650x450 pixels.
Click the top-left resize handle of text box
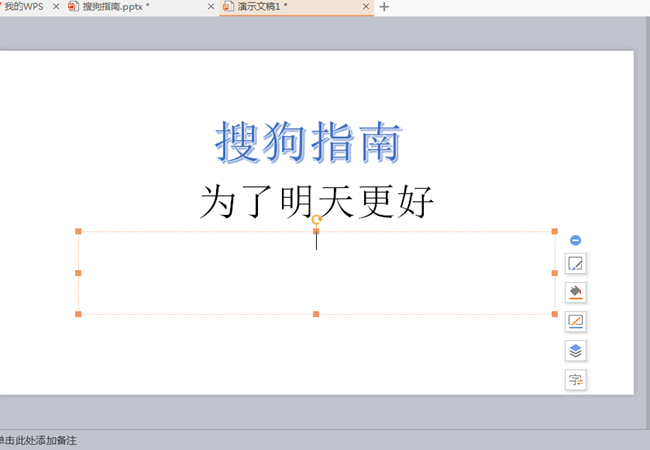point(78,231)
